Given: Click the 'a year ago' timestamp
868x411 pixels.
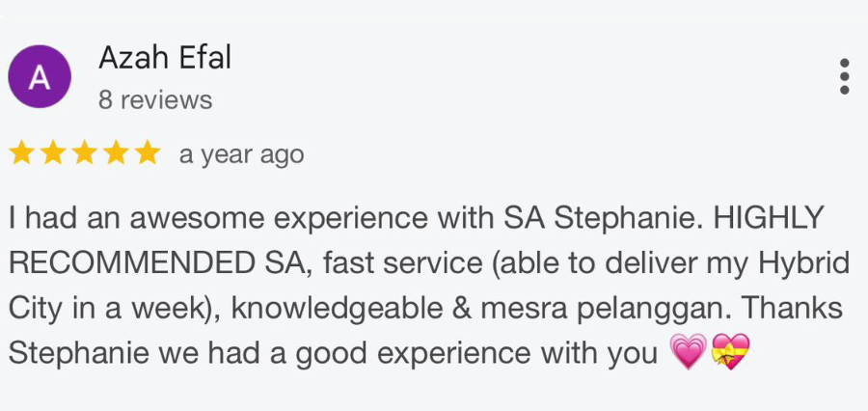Looking at the screenshot, I should 241,154.
